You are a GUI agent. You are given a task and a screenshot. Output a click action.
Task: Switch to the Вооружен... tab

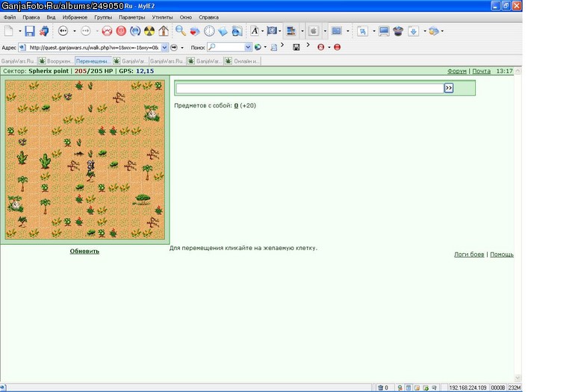55,60
